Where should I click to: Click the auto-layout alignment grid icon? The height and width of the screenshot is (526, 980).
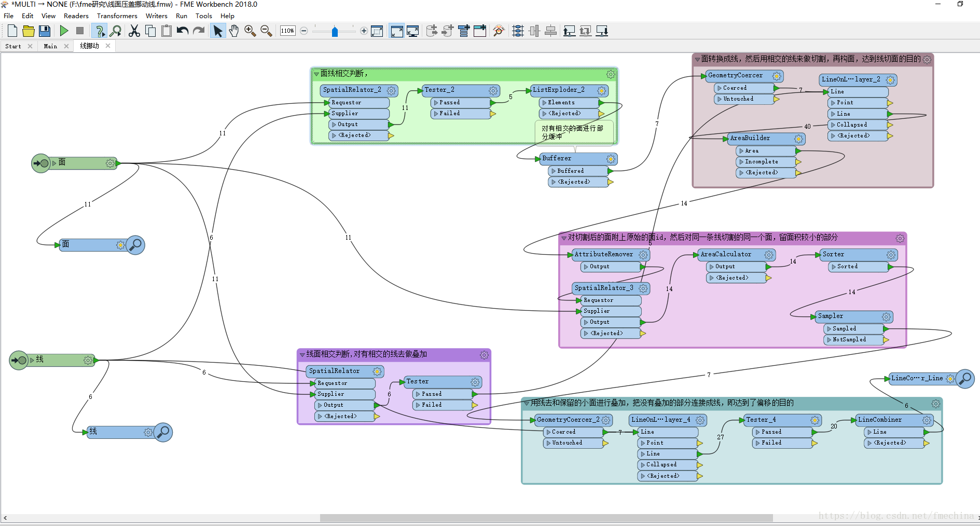(x=518, y=31)
